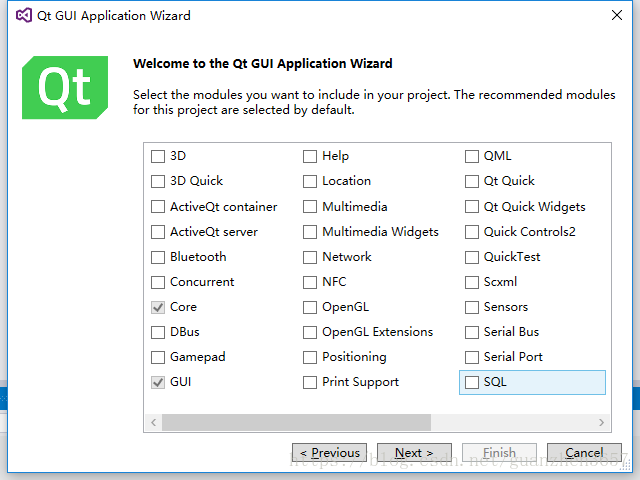Viewport: 640px width, 480px height.
Task: Click the scroll left arrow
Action: pos(153,422)
